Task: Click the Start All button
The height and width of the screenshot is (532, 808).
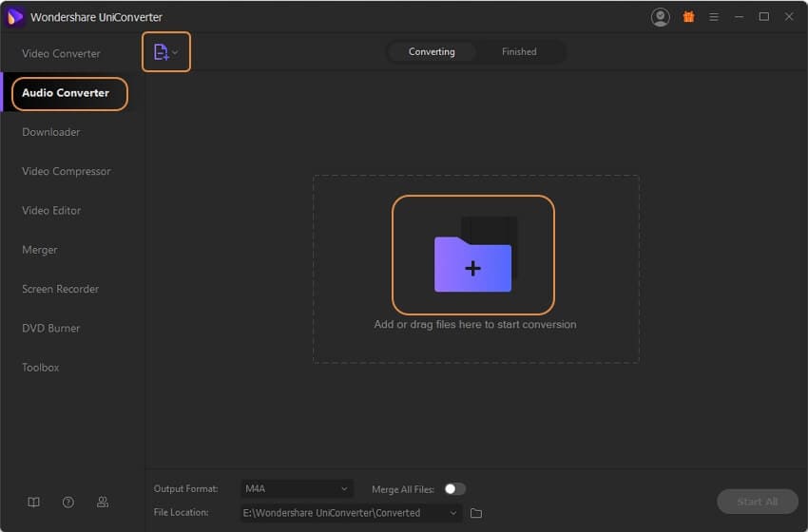Action: click(x=758, y=501)
